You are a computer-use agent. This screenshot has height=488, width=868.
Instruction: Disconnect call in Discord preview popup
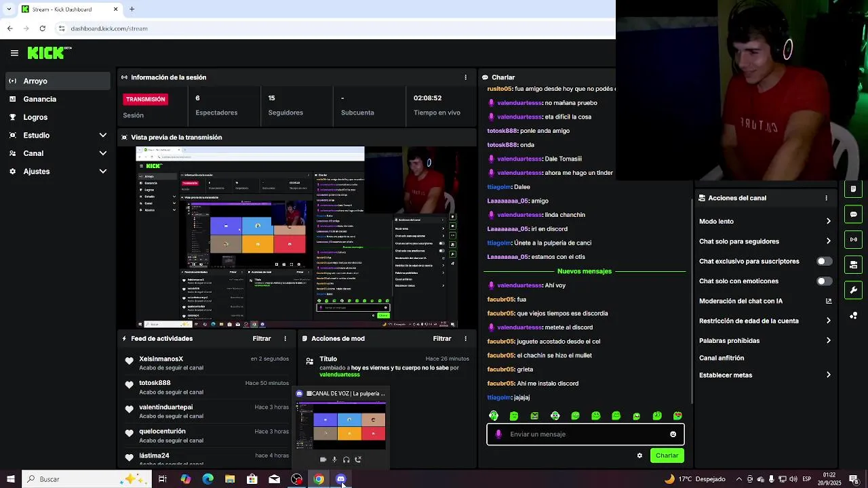click(x=358, y=460)
